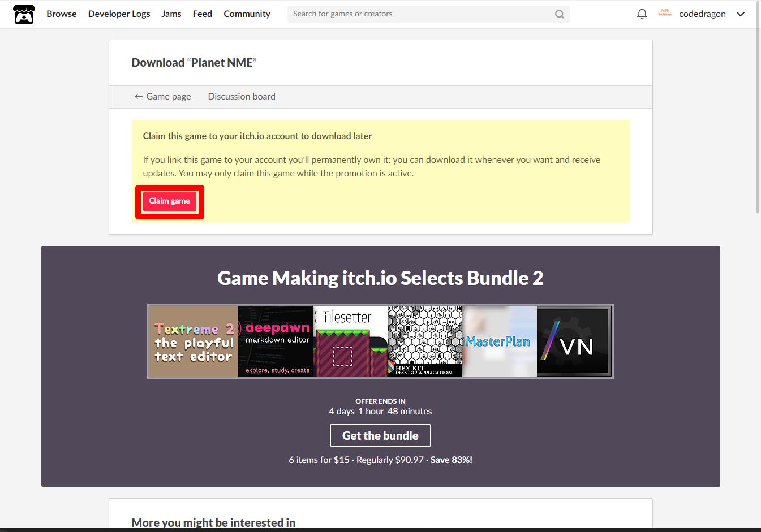
Task: Return to the Game page link
Action: [163, 97]
